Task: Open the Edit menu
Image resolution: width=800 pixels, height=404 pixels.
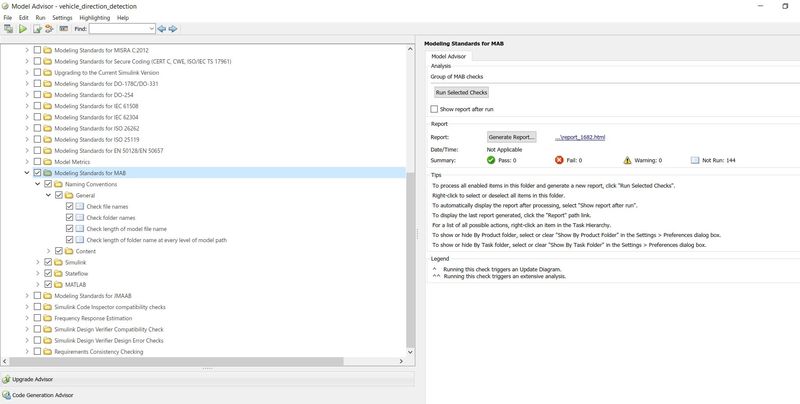Action: tap(23, 17)
